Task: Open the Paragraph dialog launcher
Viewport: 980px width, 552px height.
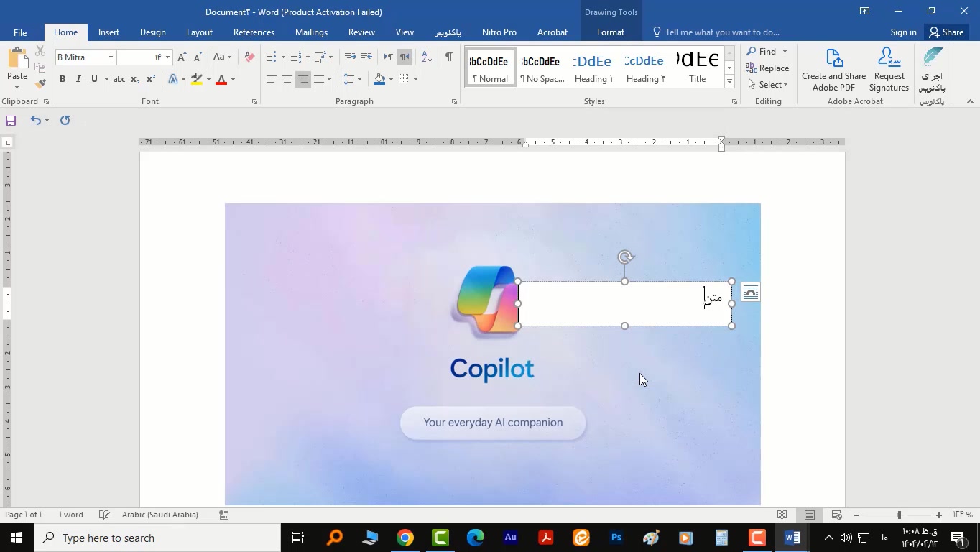Action: 454,102
